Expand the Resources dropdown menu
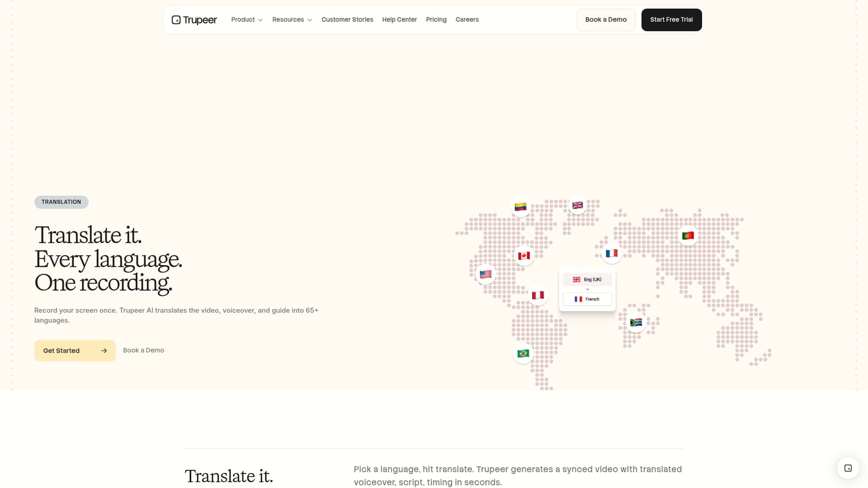 click(292, 20)
